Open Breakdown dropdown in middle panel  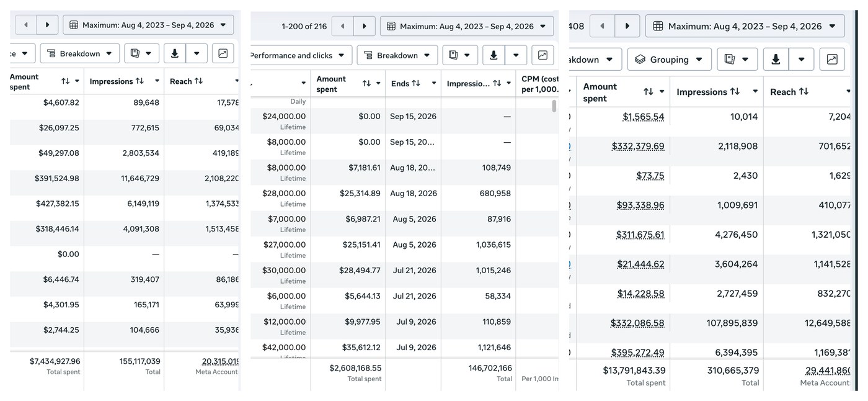(397, 55)
